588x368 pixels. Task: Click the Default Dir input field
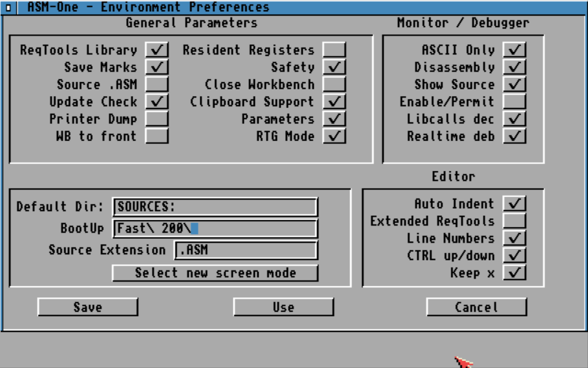pos(215,207)
